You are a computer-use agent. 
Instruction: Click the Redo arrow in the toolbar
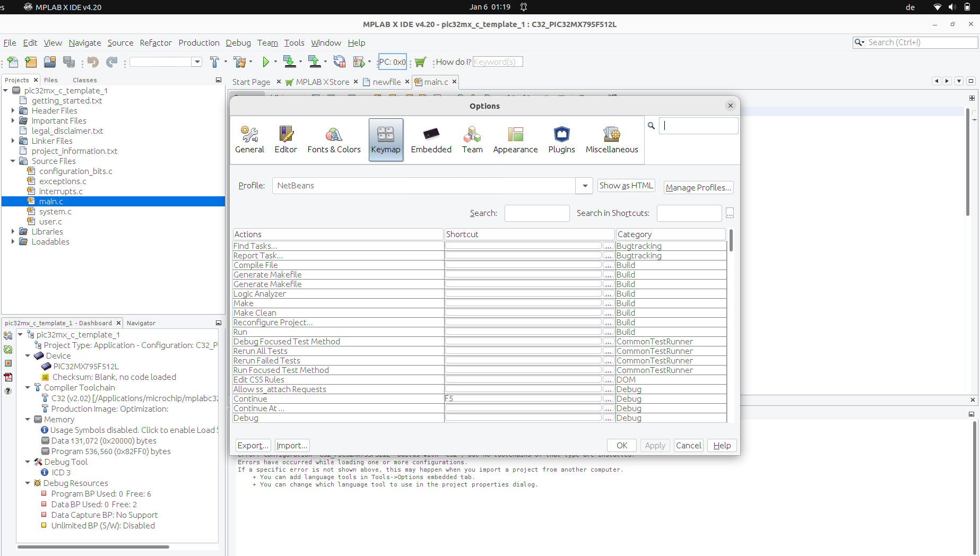pos(111,62)
